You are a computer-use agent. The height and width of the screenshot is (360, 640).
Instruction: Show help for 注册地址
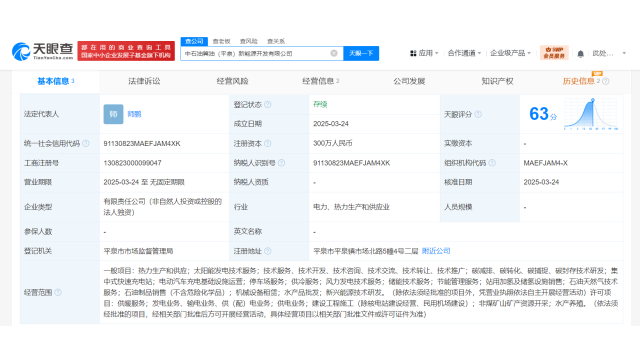268,251
